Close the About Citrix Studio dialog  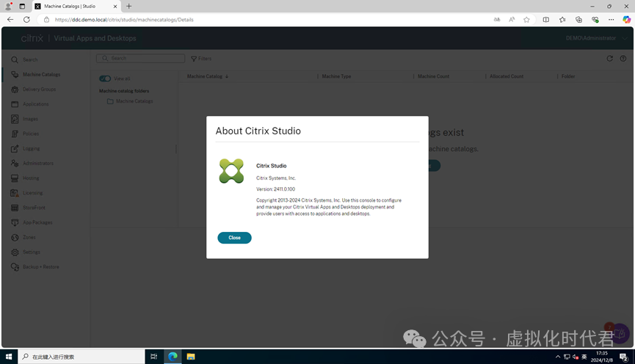[234, 238]
